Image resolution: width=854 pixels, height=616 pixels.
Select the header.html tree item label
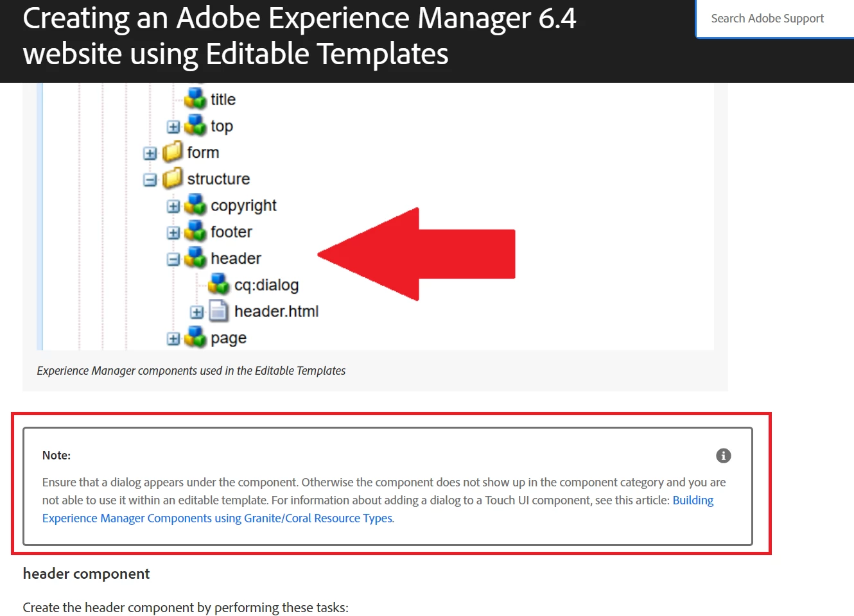(x=277, y=311)
